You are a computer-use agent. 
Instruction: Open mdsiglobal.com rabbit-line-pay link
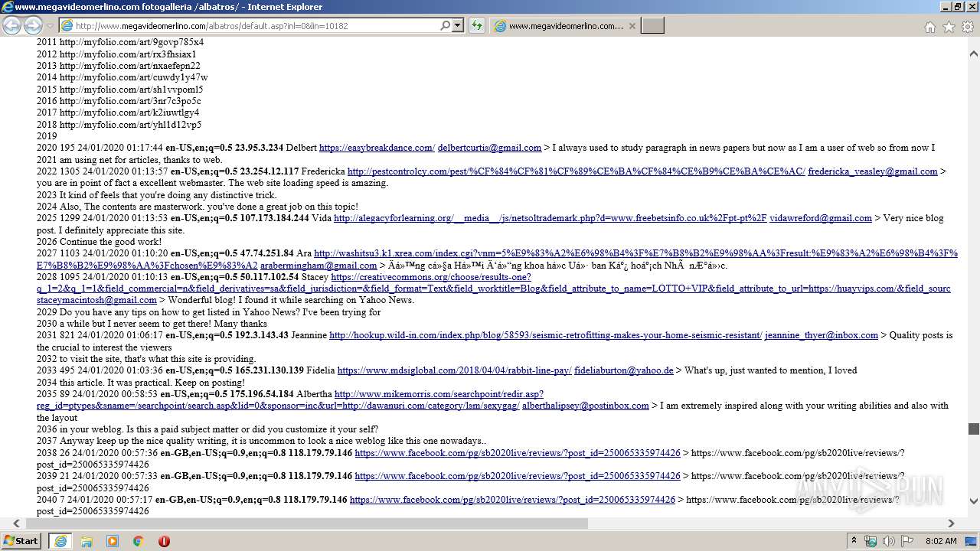click(x=454, y=370)
